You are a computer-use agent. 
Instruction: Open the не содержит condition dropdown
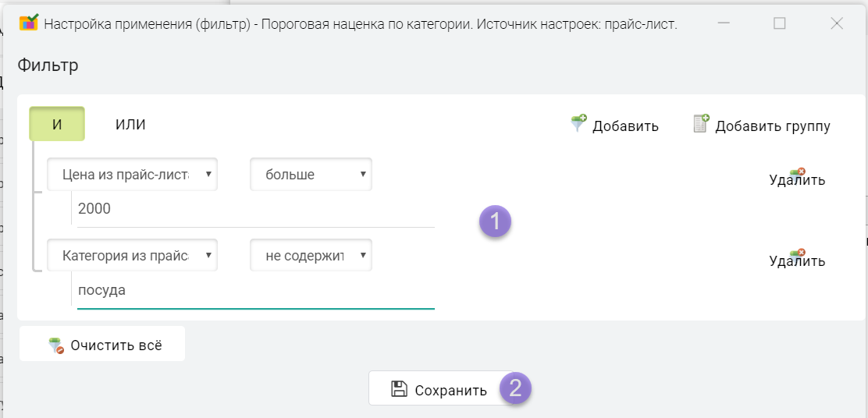pos(311,256)
